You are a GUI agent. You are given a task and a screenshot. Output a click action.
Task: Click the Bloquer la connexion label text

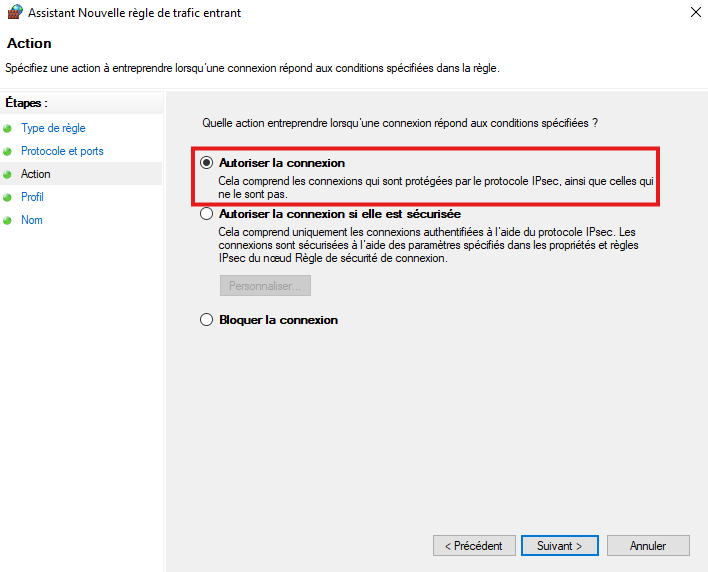pos(278,320)
